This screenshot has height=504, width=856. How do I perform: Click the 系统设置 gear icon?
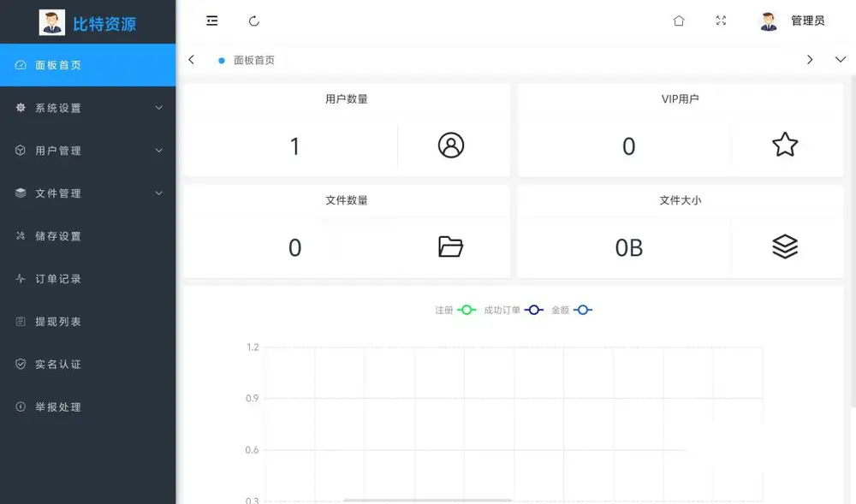click(21, 108)
